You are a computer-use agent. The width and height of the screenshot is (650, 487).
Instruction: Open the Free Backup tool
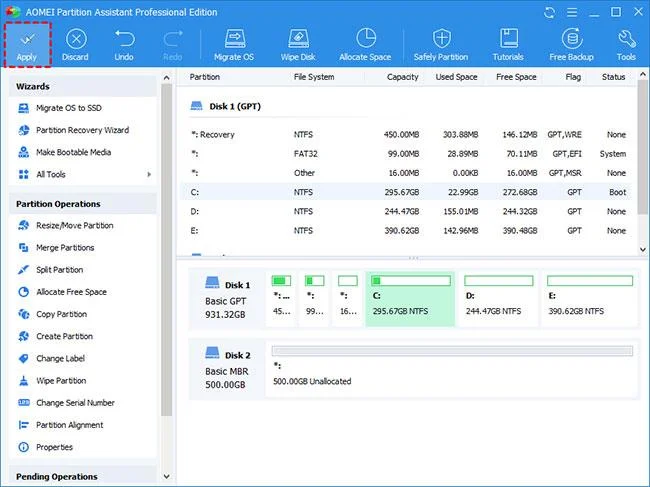coord(572,44)
